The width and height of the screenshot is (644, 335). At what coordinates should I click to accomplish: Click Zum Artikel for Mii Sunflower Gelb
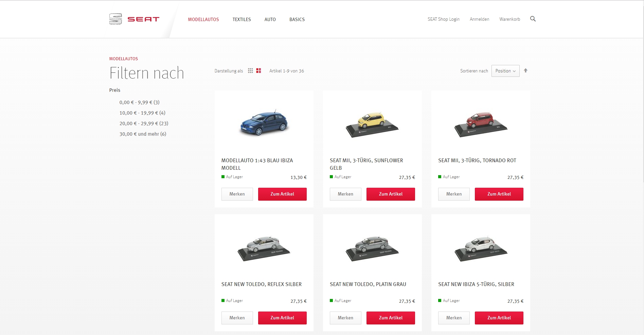pyautogui.click(x=391, y=194)
